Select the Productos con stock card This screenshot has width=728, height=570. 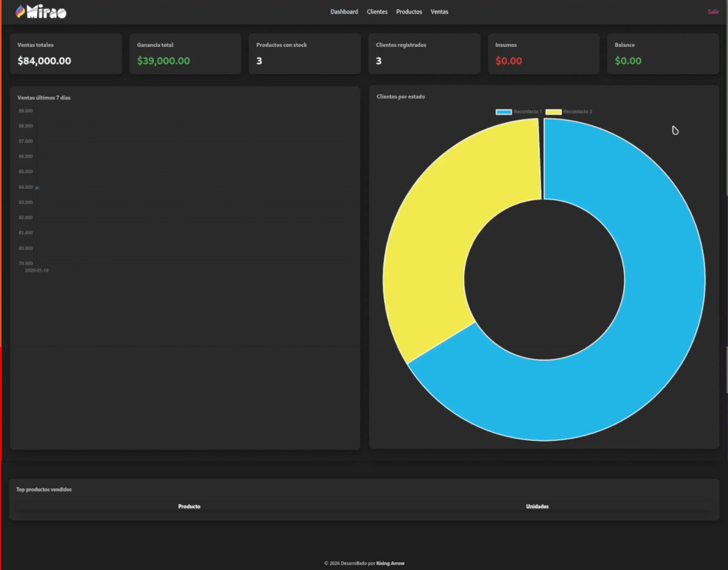click(x=304, y=54)
